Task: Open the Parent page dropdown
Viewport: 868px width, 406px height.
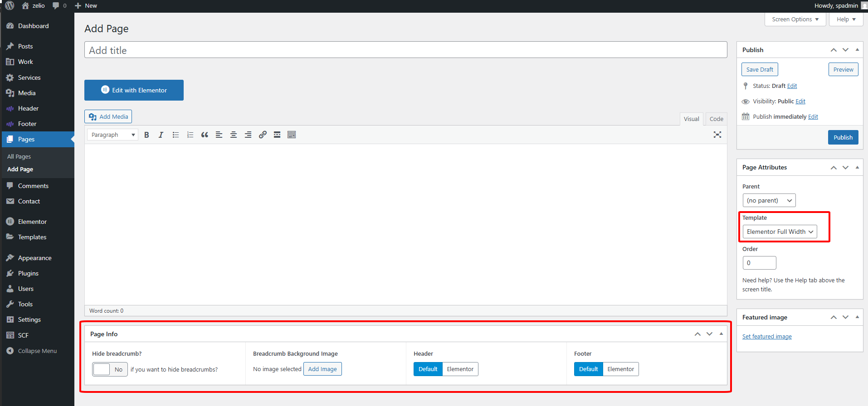Action: [x=769, y=200]
